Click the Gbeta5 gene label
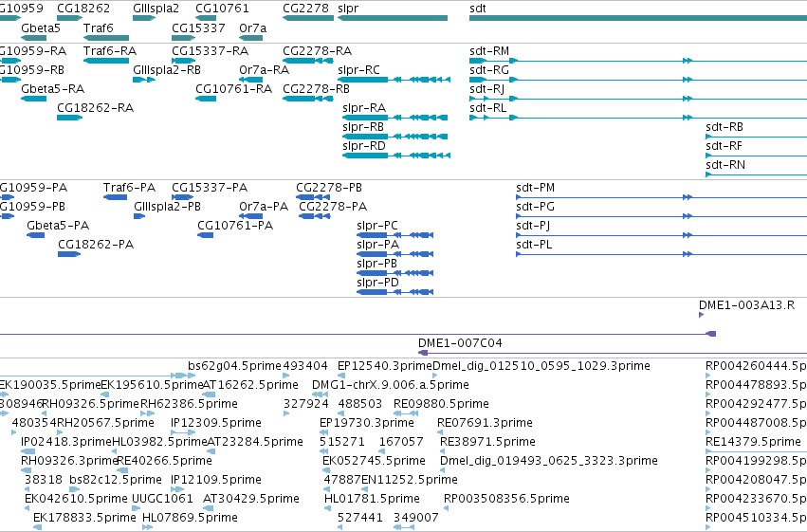 click(41, 28)
